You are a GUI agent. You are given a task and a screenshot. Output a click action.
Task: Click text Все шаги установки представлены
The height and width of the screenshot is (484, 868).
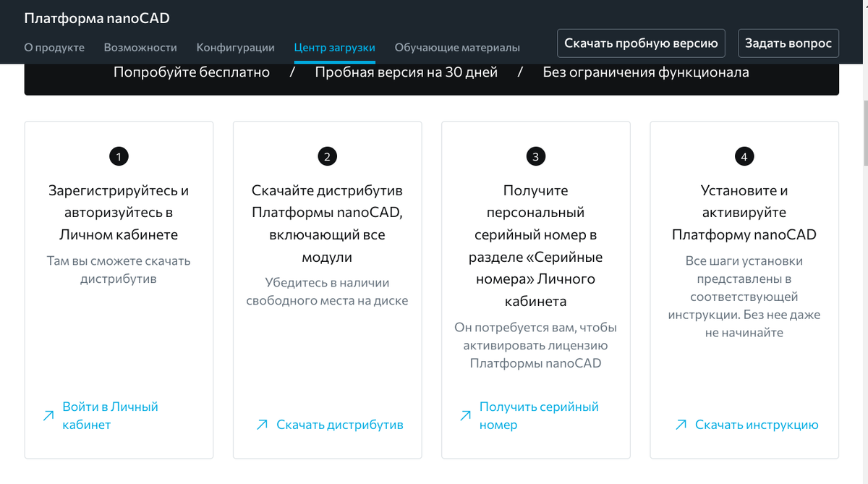tap(744, 297)
